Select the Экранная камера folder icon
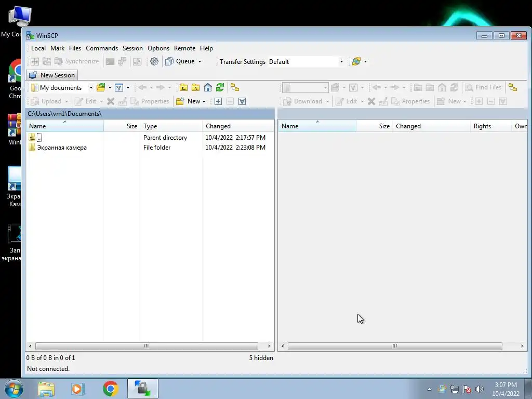The height and width of the screenshot is (399, 532). pos(32,147)
